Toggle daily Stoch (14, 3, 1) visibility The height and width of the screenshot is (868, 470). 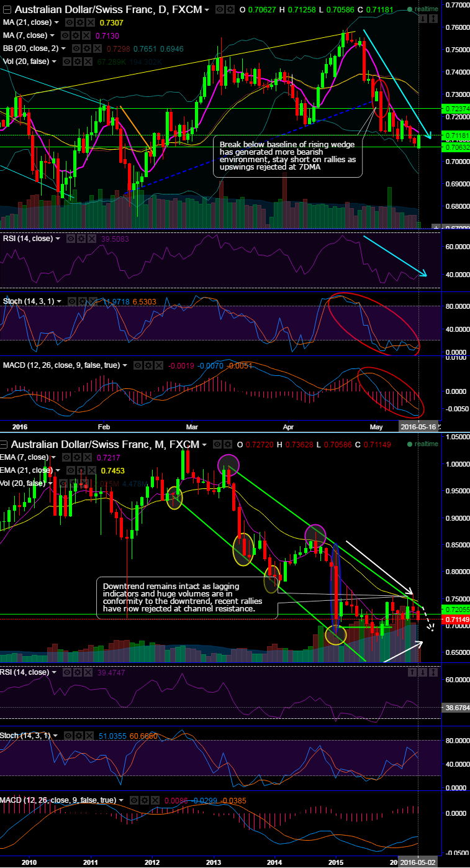click(71, 301)
